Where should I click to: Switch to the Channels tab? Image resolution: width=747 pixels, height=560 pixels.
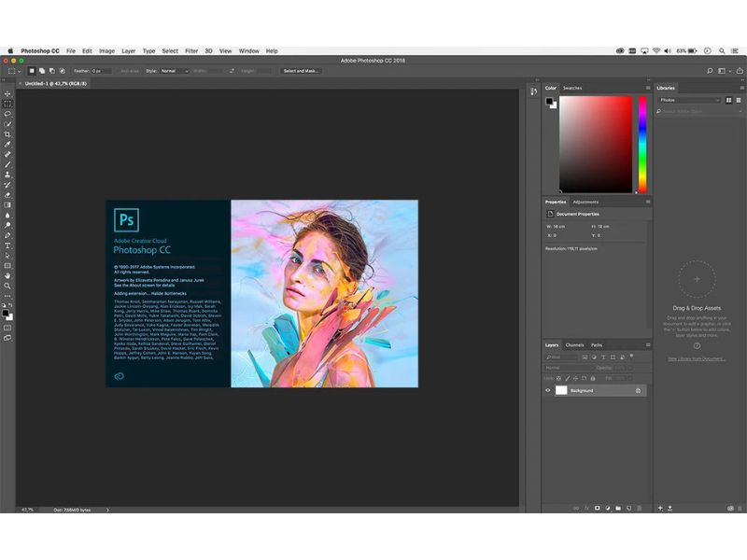(574, 344)
